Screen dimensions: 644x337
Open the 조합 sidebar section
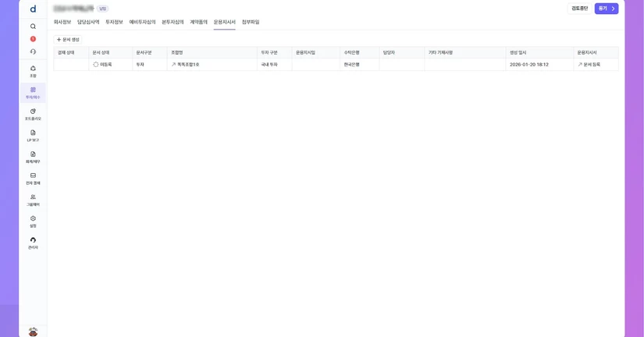(33, 72)
